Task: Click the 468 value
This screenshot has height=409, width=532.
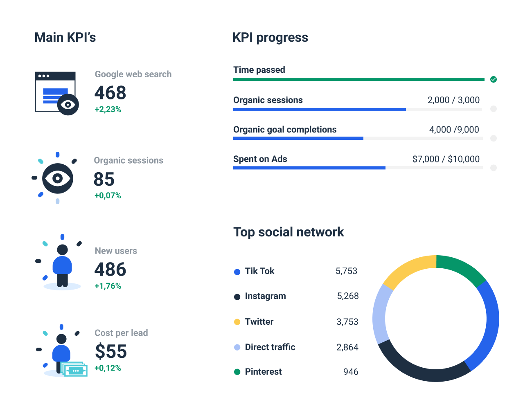Action: tap(110, 92)
